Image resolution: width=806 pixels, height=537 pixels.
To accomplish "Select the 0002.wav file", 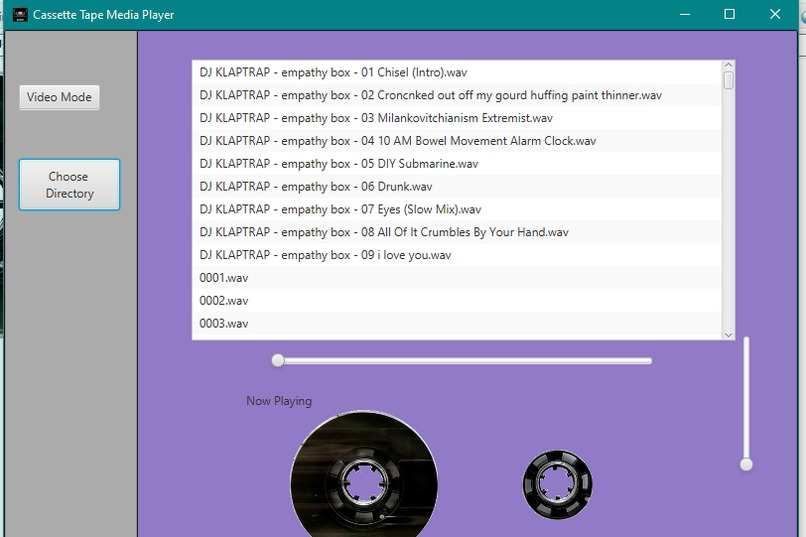I will click(x=456, y=301).
